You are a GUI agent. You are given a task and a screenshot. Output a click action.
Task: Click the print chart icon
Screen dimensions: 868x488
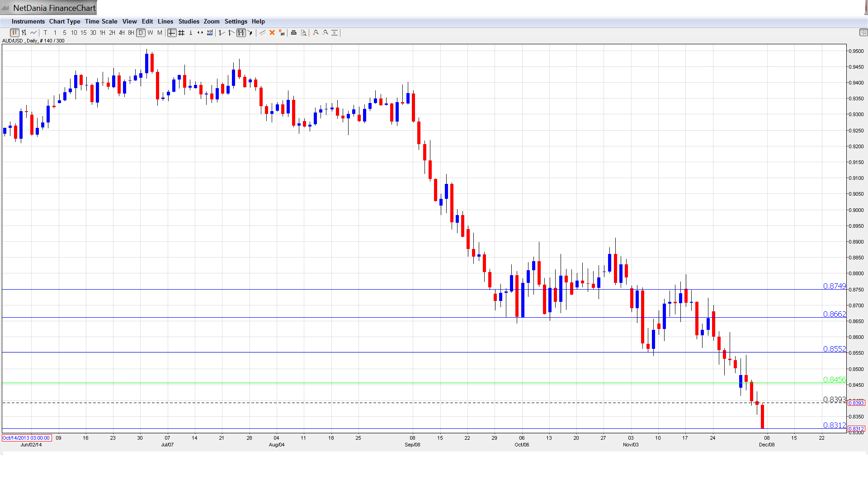(x=294, y=33)
